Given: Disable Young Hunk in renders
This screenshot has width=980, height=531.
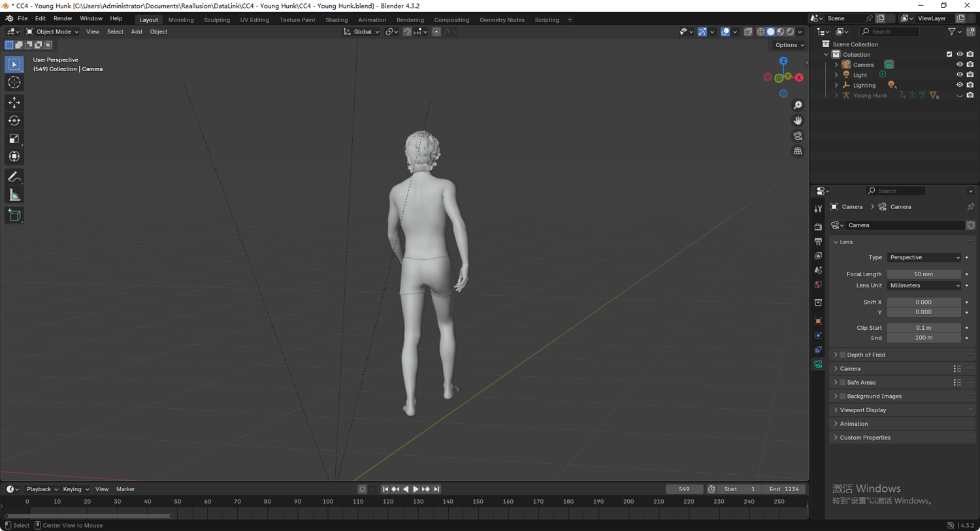Looking at the screenshot, I should point(970,95).
